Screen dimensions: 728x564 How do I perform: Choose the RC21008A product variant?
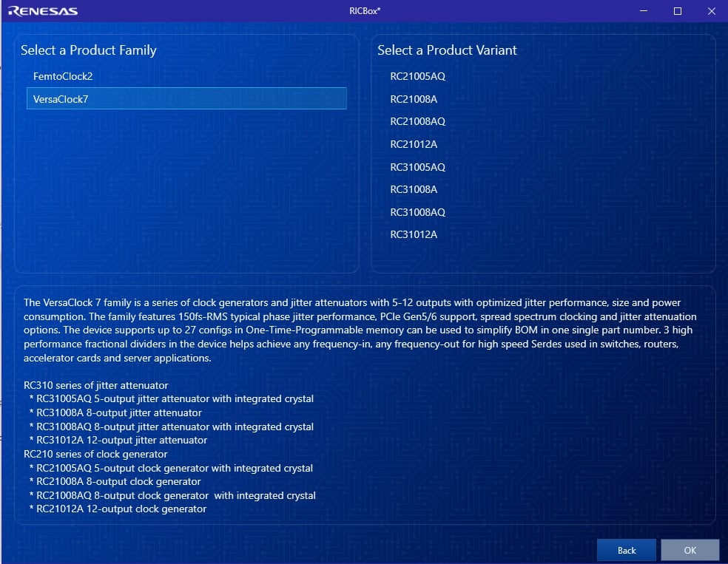click(x=414, y=99)
